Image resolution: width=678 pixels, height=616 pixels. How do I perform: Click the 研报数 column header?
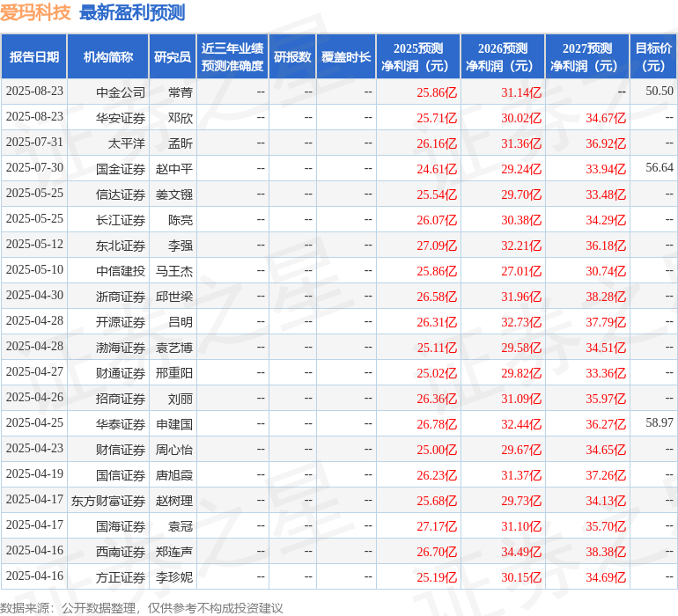coord(292,56)
